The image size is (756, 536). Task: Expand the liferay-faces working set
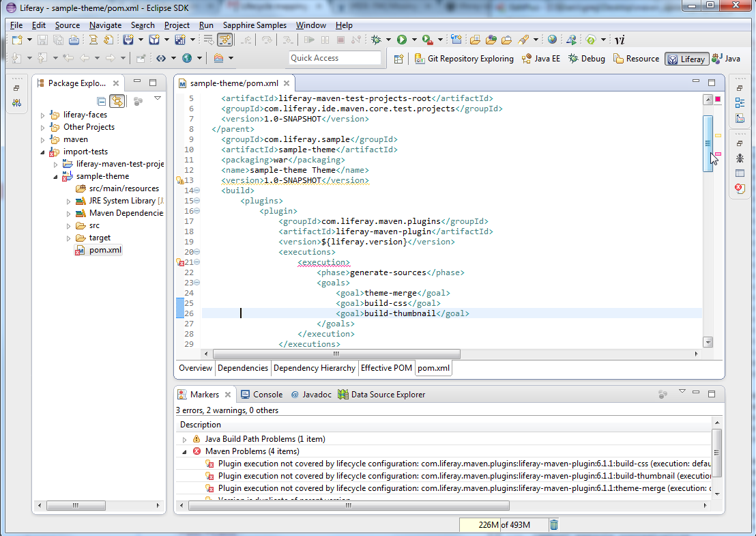click(42, 115)
